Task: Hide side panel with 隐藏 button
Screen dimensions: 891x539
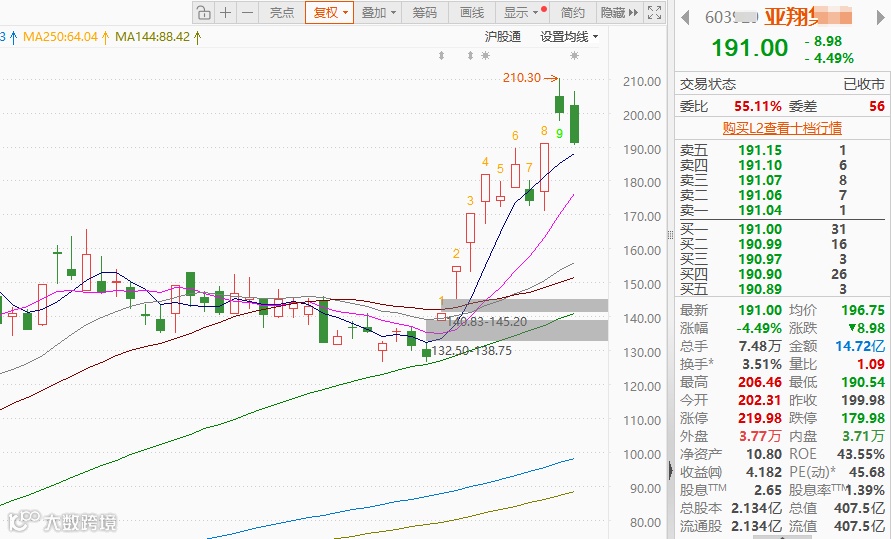Action: click(x=619, y=12)
